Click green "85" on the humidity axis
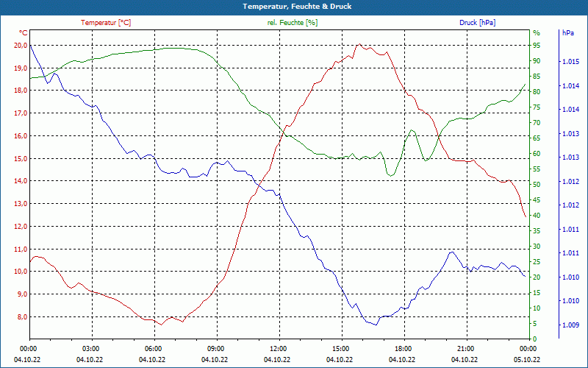588x368 pixels. (x=537, y=77)
